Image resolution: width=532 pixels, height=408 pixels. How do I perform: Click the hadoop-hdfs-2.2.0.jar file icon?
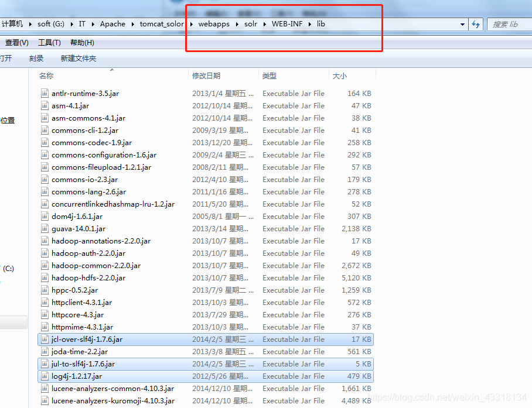pos(45,278)
